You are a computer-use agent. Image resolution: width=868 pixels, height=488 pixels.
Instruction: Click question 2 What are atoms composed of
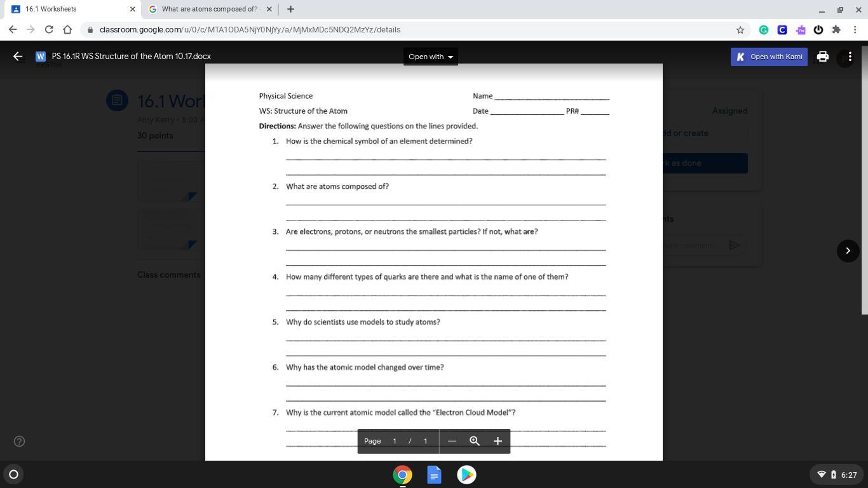point(337,186)
